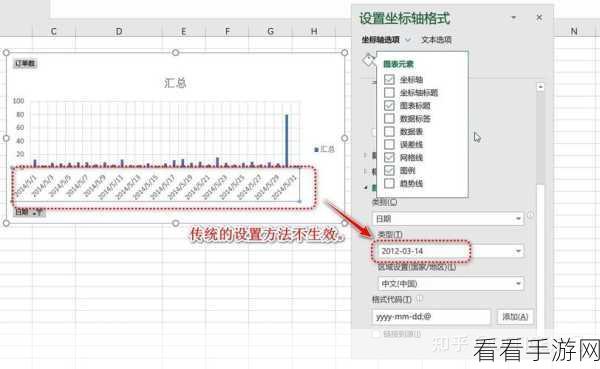Toggle the 链接到源 checkbox
Image resolution: width=600 pixels, height=369 pixels.
376,334
